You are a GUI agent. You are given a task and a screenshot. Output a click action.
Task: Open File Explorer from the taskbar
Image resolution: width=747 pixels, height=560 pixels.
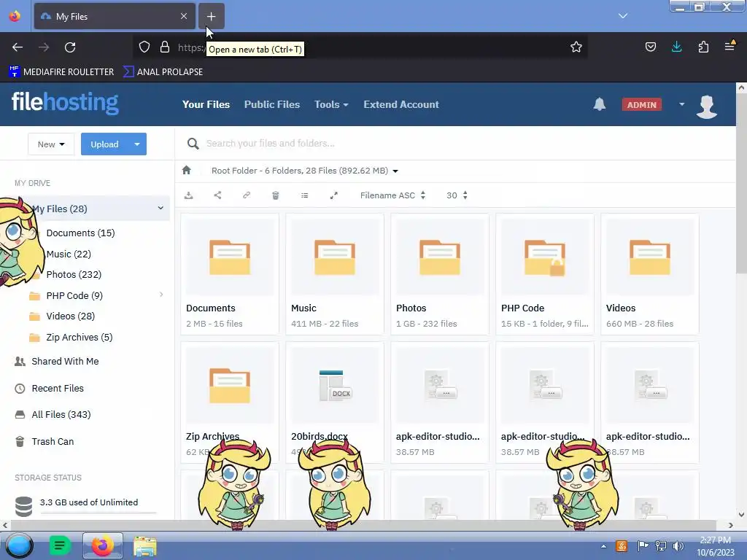pos(145,546)
